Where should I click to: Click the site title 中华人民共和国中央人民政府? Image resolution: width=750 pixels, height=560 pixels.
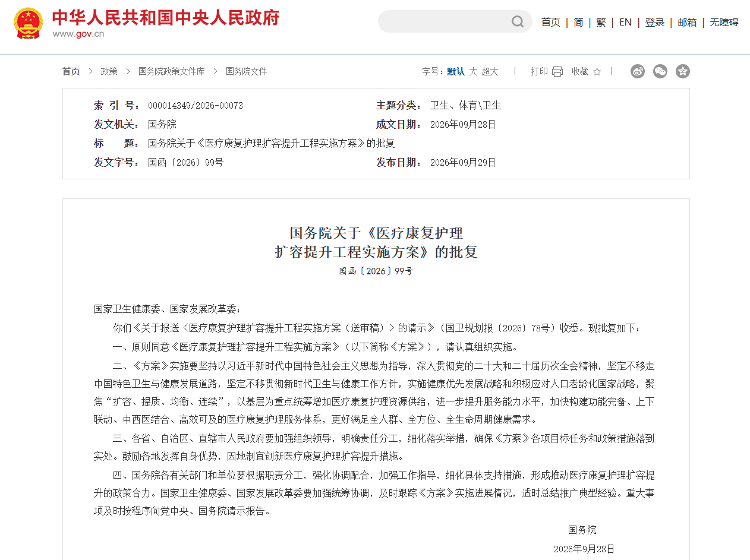[166, 17]
